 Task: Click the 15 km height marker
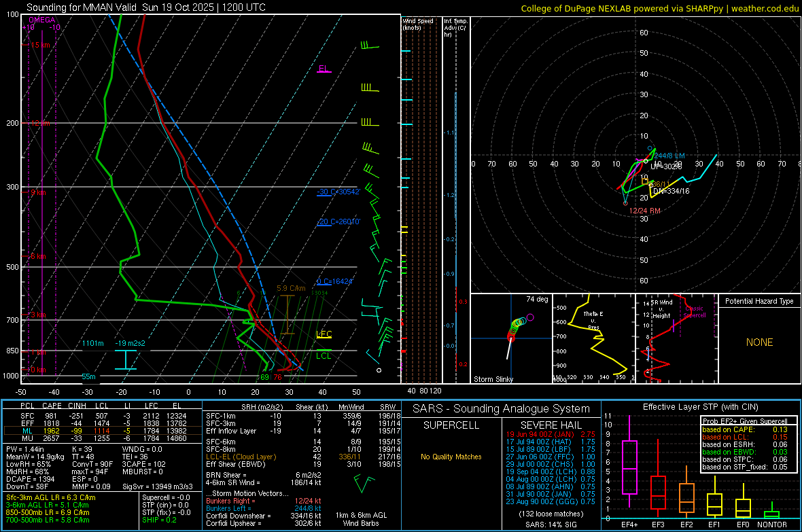(40, 45)
